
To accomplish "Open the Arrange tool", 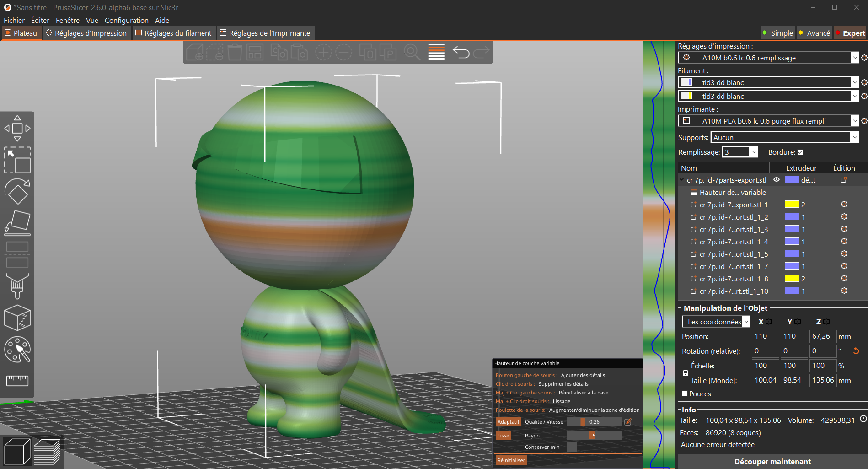I will (x=255, y=52).
